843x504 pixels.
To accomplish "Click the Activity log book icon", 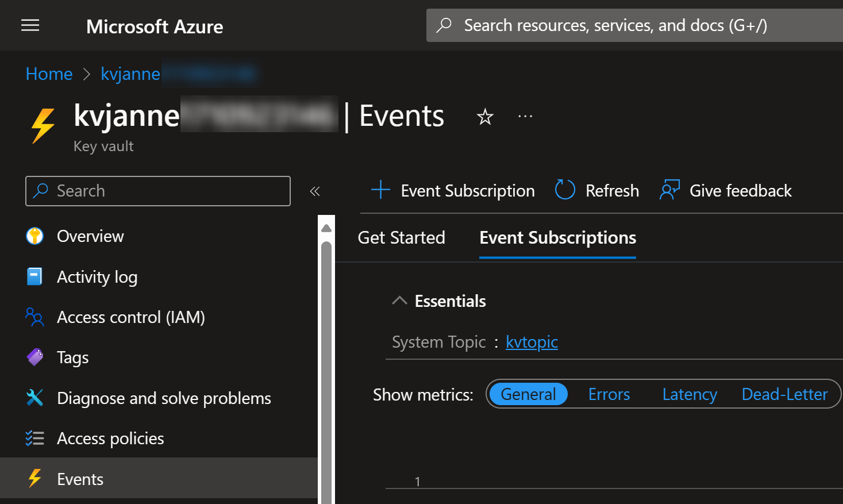I will point(34,276).
